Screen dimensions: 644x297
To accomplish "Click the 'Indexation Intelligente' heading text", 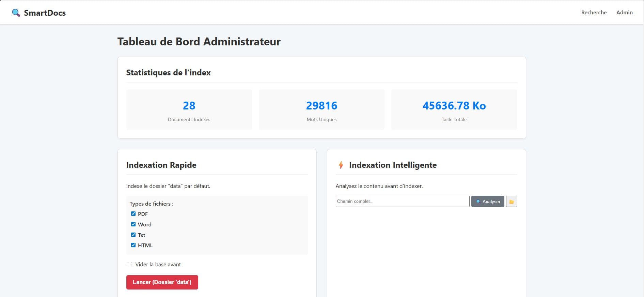I will coord(393,165).
